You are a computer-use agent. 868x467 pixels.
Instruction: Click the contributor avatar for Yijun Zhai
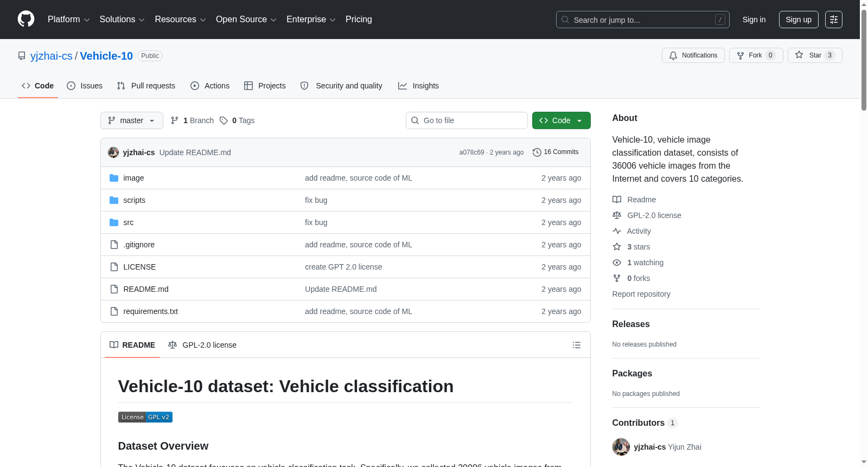point(621,447)
